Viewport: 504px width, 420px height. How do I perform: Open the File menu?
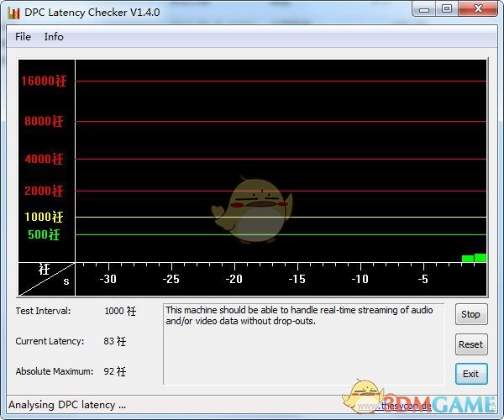23,37
